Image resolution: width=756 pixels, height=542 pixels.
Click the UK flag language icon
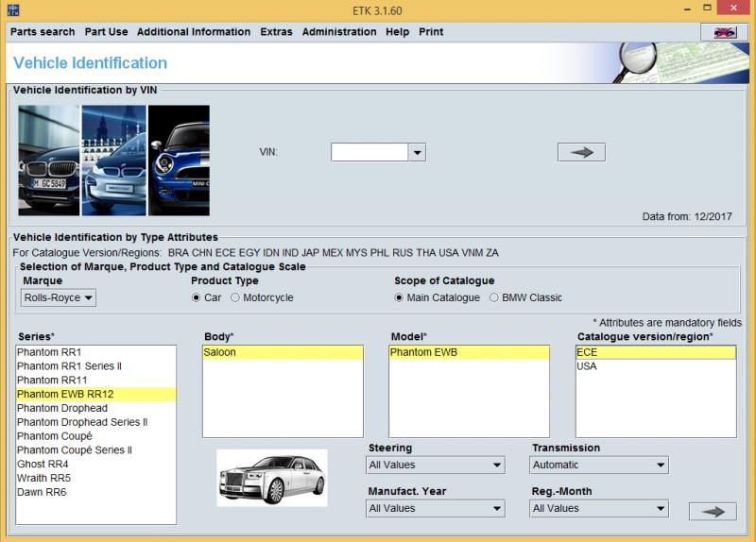724,32
